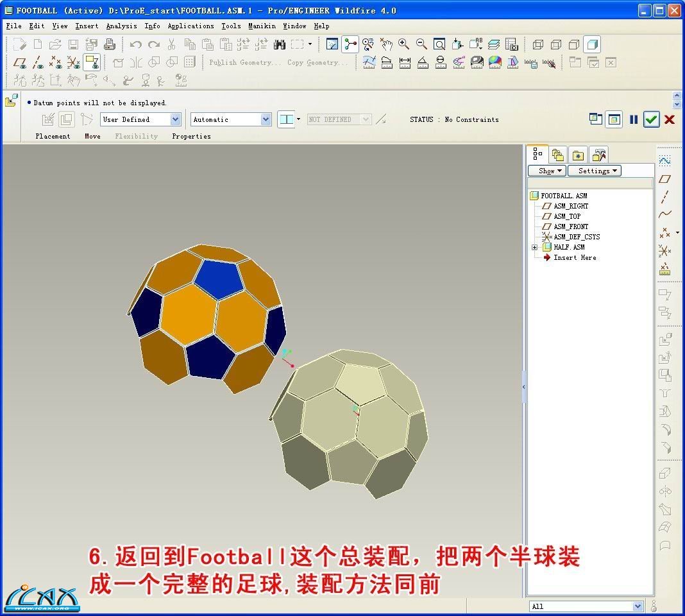Click the datum plane tool in right toolbar
This screenshot has width=685, height=616.
pyautogui.click(x=665, y=178)
